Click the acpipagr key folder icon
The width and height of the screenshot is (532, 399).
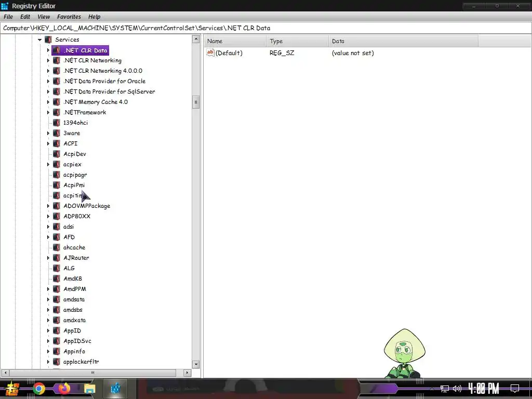(57, 175)
